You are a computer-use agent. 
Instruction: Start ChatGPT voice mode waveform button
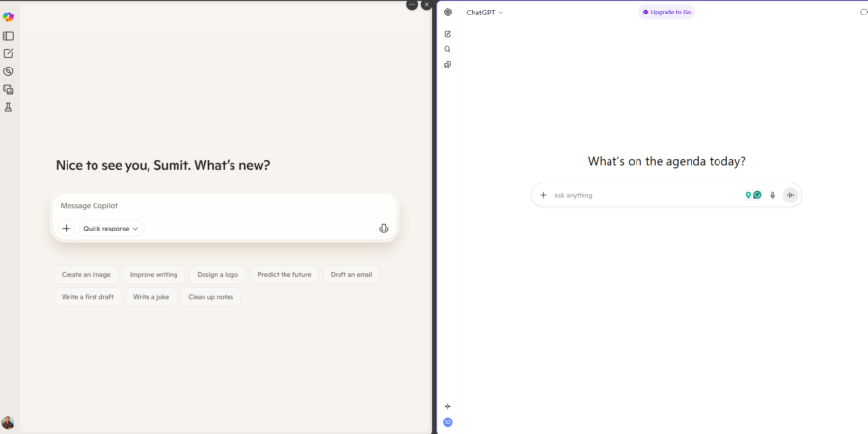791,195
